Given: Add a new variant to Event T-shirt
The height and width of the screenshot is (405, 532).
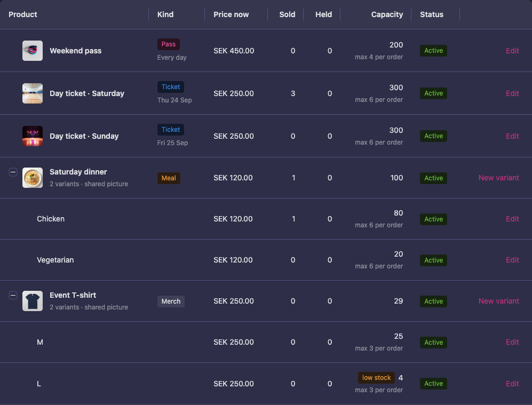Looking at the screenshot, I should coord(499,301).
